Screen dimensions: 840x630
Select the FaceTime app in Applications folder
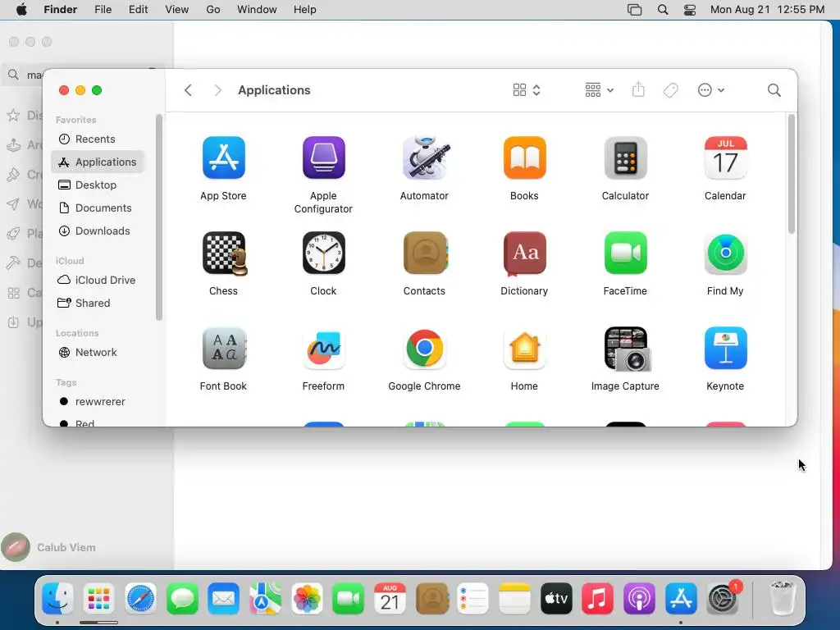pos(625,253)
